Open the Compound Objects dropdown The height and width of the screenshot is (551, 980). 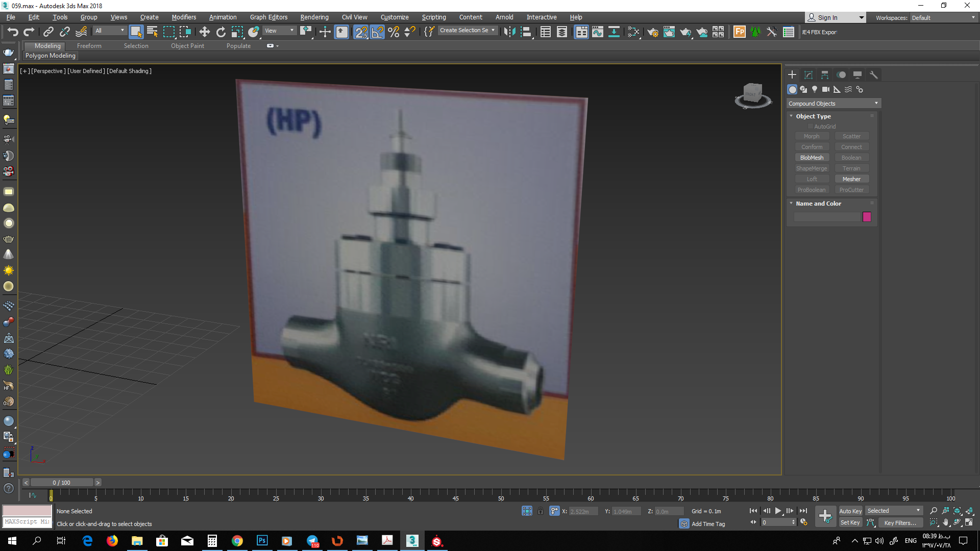(x=833, y=104)
